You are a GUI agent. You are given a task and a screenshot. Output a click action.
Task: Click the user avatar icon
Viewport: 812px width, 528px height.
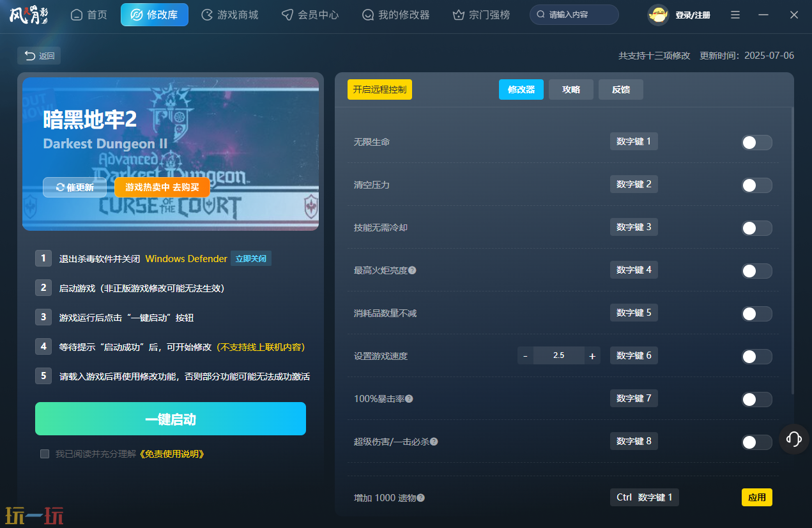pos(658,15)
